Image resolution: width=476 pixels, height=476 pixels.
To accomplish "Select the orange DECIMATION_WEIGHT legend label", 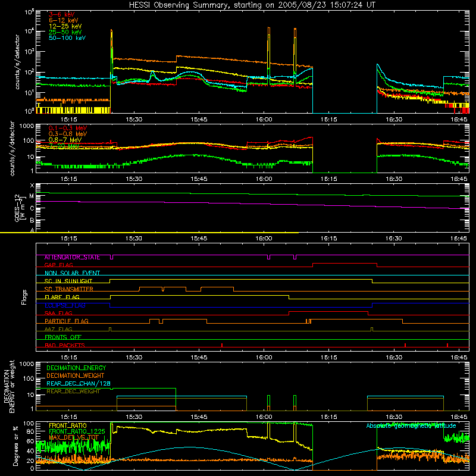I will pos(76,375).
